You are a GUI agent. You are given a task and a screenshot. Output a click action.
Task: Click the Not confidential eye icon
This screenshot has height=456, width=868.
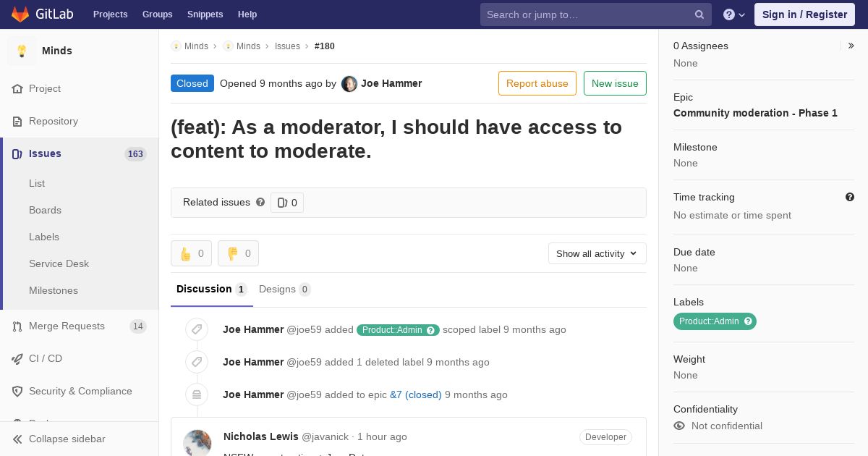(679, 426)
